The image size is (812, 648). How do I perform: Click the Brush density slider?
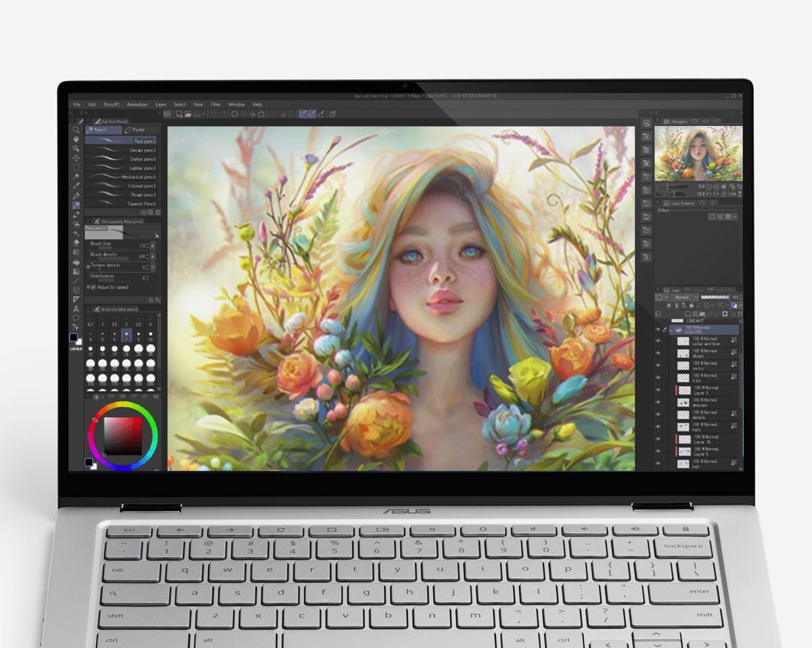tap(113, 259)
